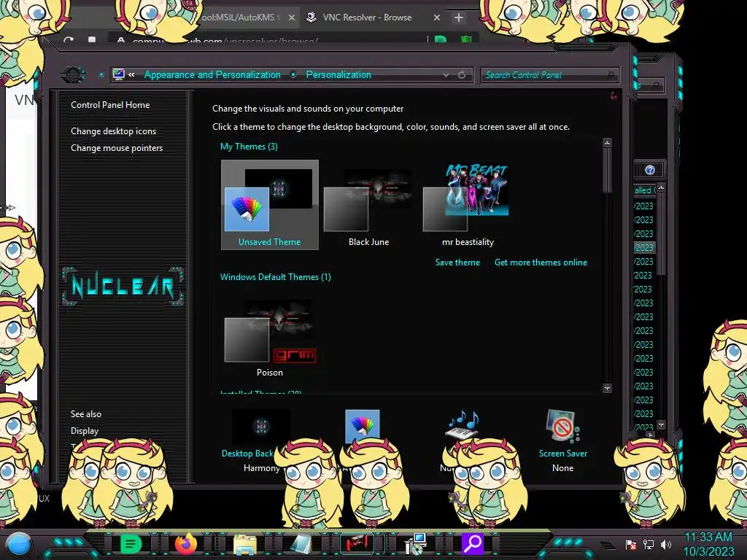747x560 pixels.
Task: Click theme list scroll down arrow
Action: coord(607,389)
